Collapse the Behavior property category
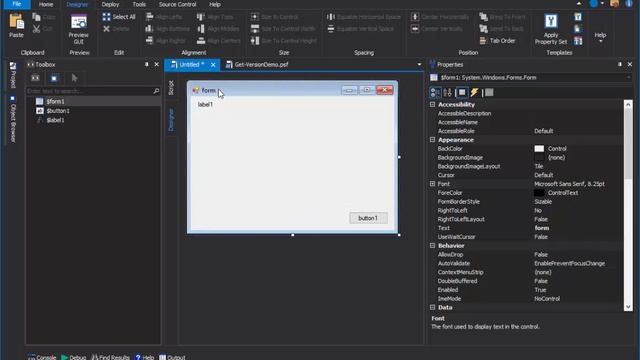The width and height of the screenshot is (640, 360). (432, 245)
